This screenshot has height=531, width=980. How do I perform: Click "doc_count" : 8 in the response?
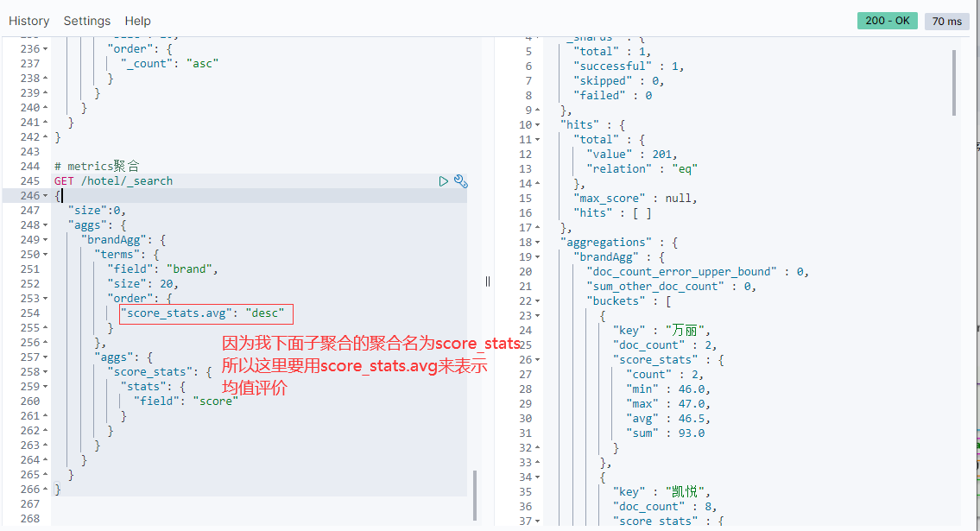665,507
